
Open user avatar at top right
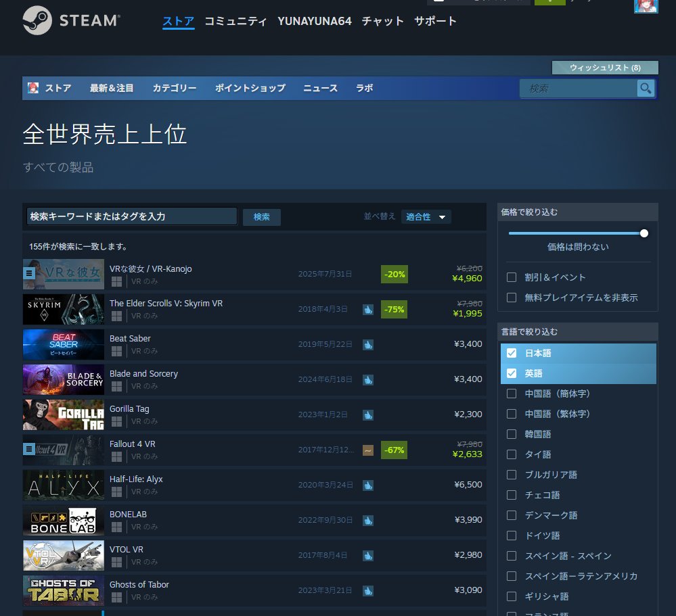pyautogui.click(x=646, y=5)
